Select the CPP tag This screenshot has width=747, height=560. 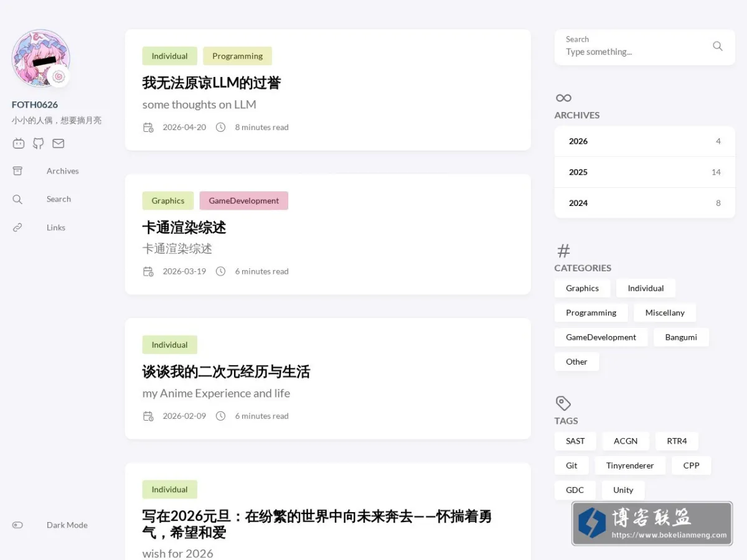pos(691,465)
